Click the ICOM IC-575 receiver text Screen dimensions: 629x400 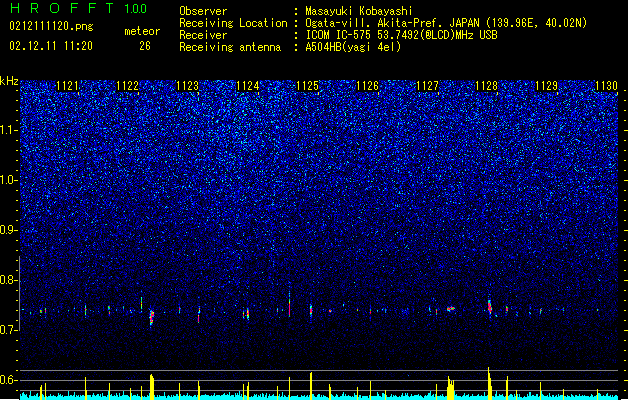pos(401,35)
